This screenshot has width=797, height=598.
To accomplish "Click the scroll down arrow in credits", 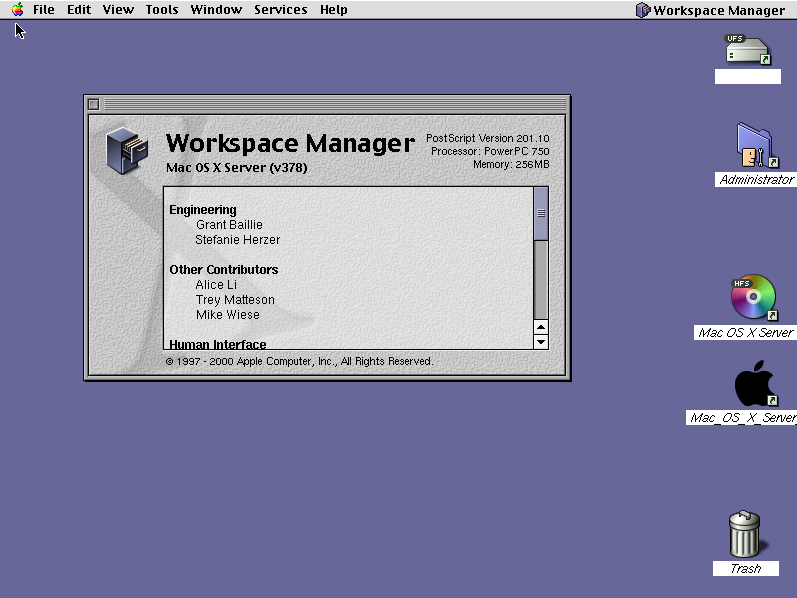I will point(541,342).
